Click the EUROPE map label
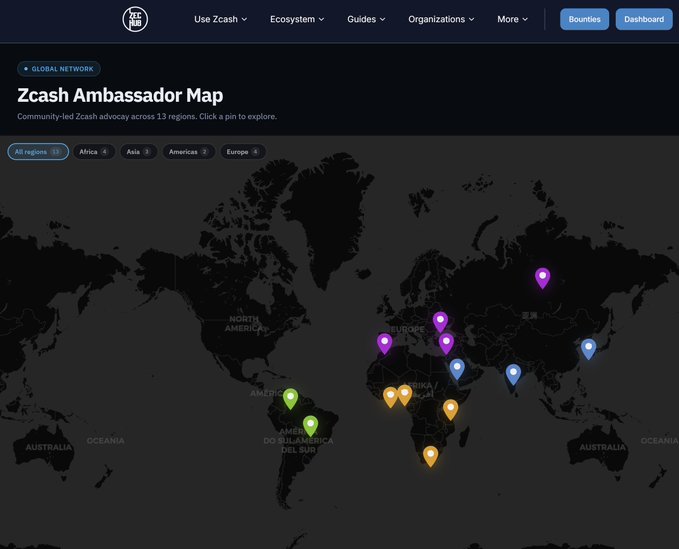The image size is (679, 549). coord(407,329)
